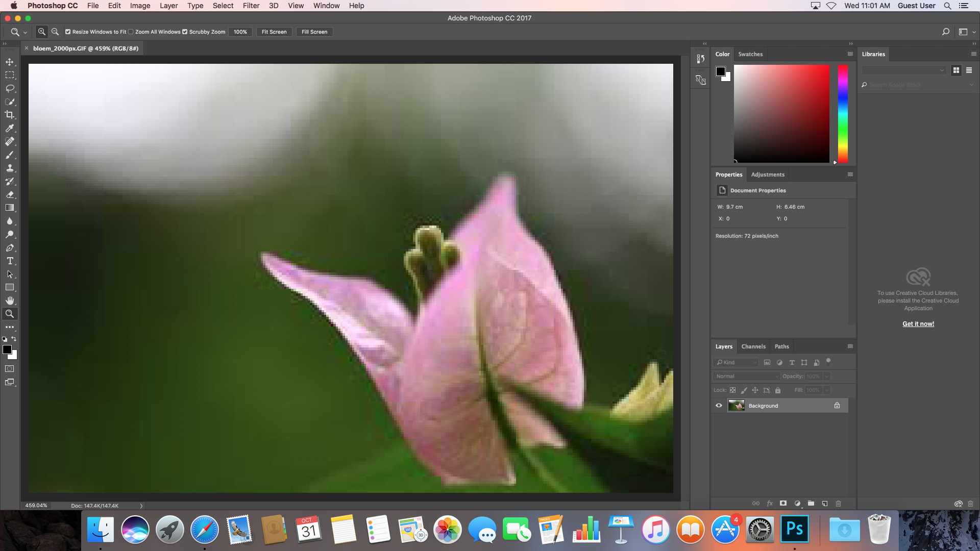
Task: Select the Horizontal Type tool
Action: [10, 261]
